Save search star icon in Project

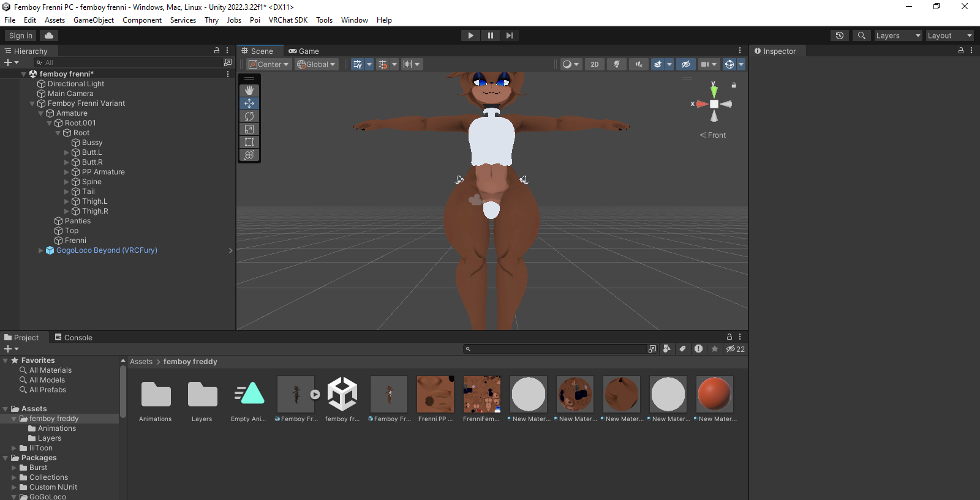tap(714, 349)
